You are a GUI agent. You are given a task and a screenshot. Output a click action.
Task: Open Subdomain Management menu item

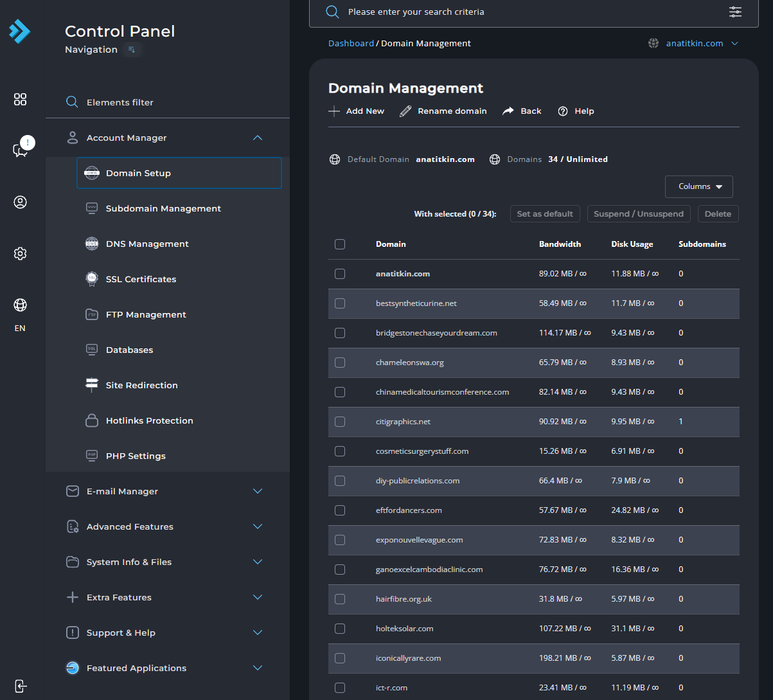point(179,208)
